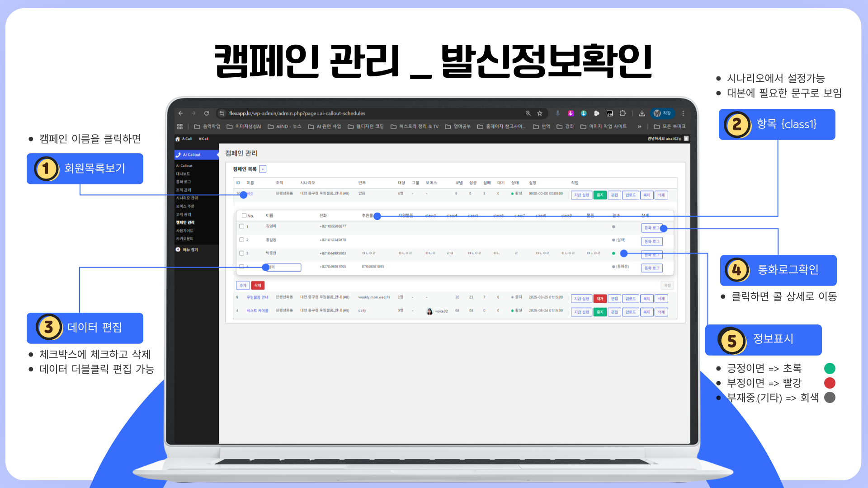Viewport: 868px width, 488px height.
Task: Click the name input field in row 4
Action: pyautogui.click(x=283, y=267)
